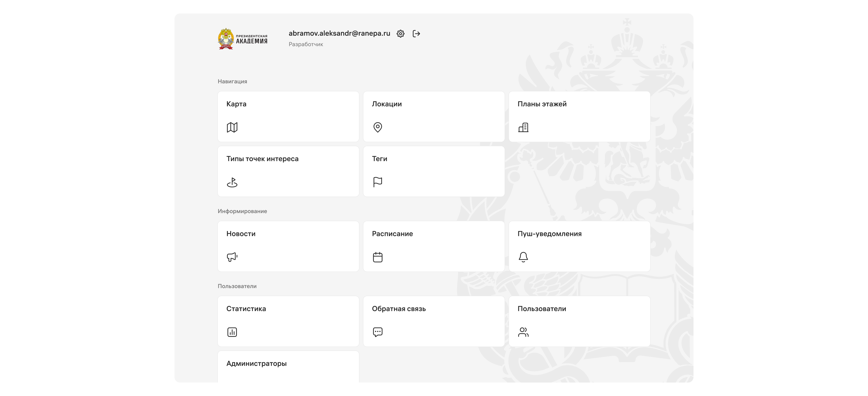Click the flag icon under Теги
The width and height of the screenshot is (868, 396).
coord(378,182)
